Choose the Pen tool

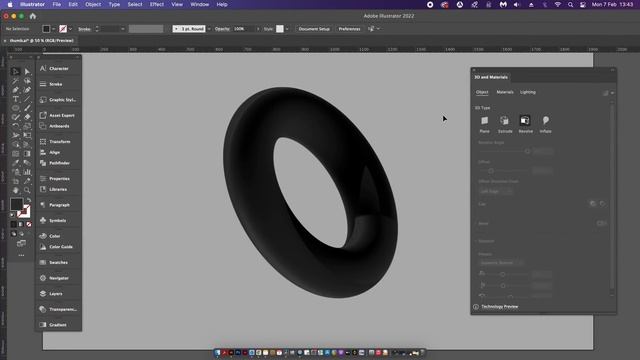16,90
